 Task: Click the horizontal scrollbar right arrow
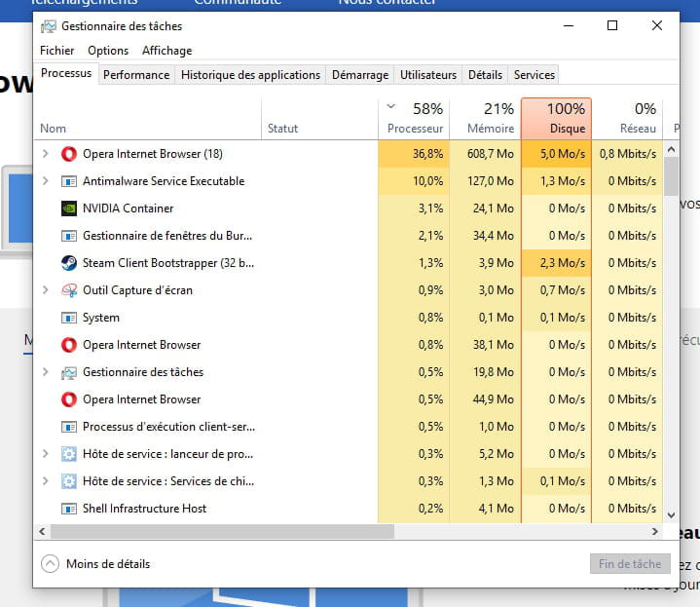point(655,532)
